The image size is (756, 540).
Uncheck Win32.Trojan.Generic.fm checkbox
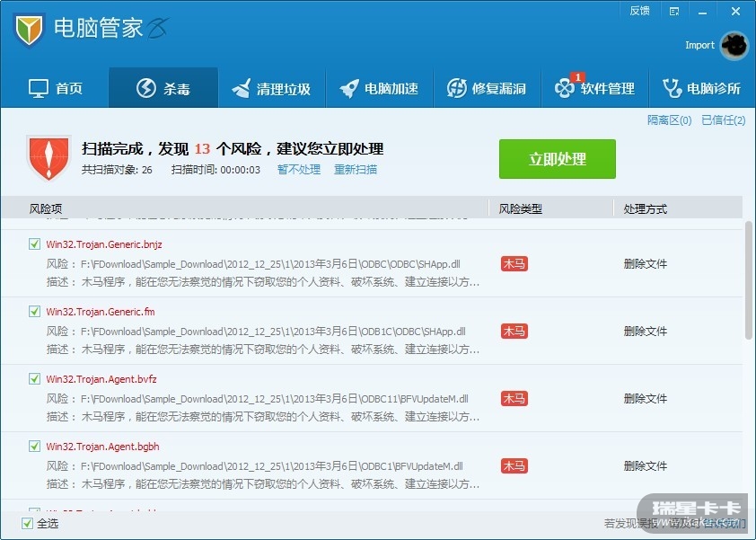point(34,311)
